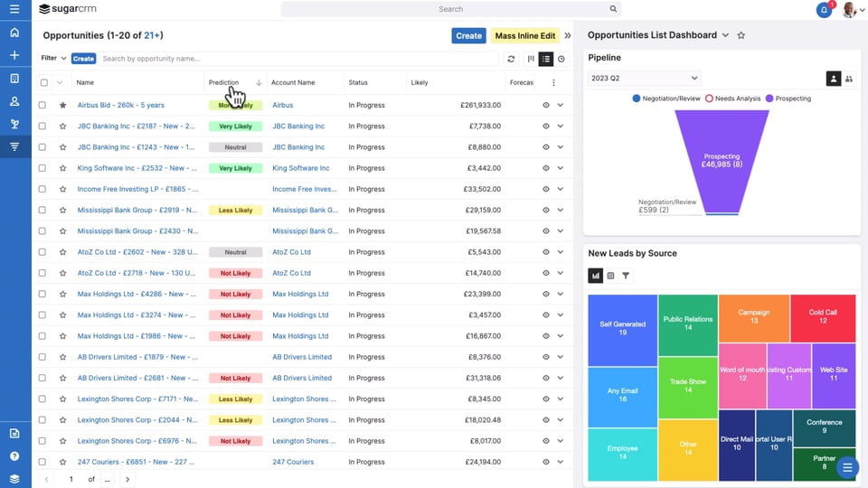
Task: Sort by the Name column header
Action: pyautogui.click(x=85, y=82)
